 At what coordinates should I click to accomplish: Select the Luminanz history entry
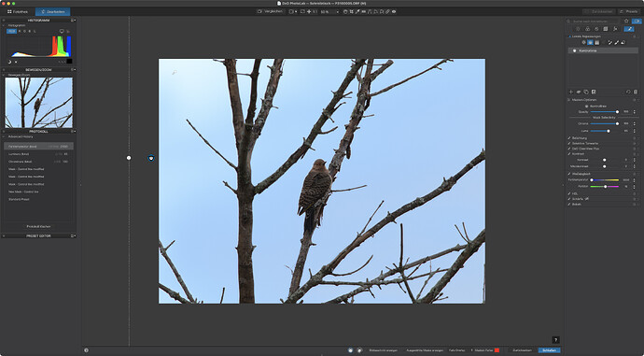38,154
